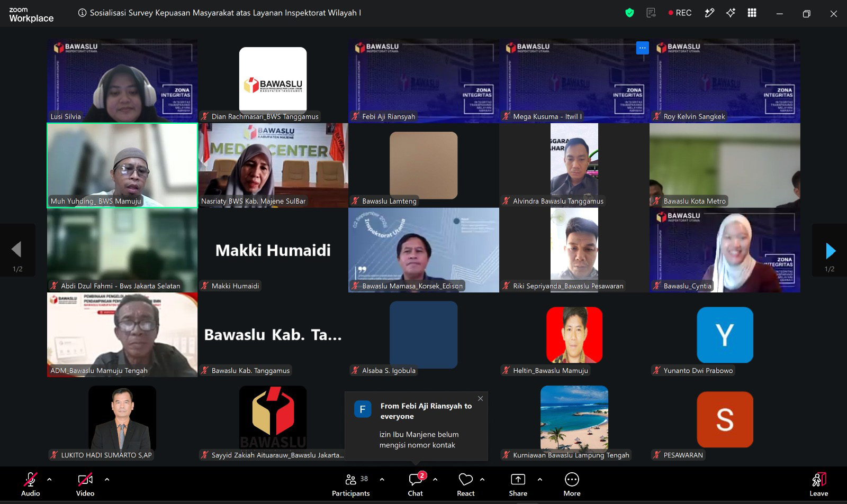Leave the meeting

[x=819, y=485]
